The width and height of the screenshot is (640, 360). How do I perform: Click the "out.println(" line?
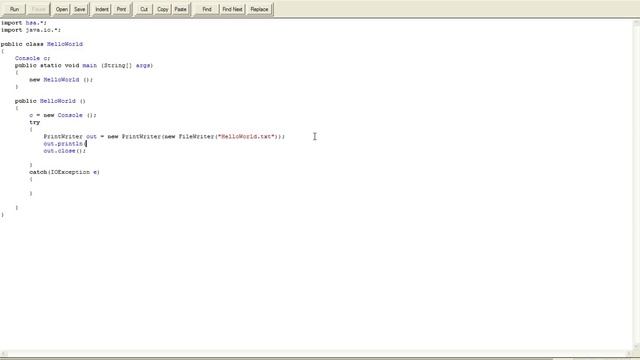coord(65,144)
